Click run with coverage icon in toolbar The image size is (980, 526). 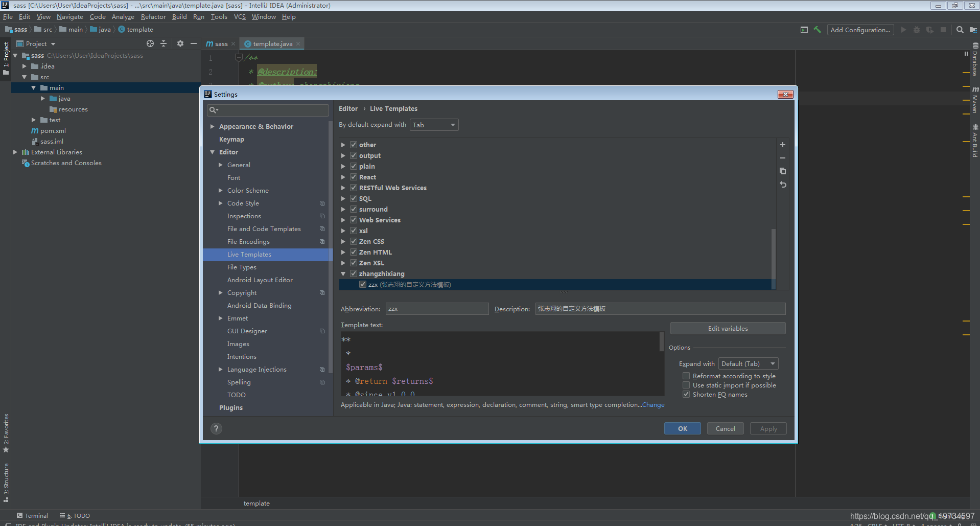930,30
